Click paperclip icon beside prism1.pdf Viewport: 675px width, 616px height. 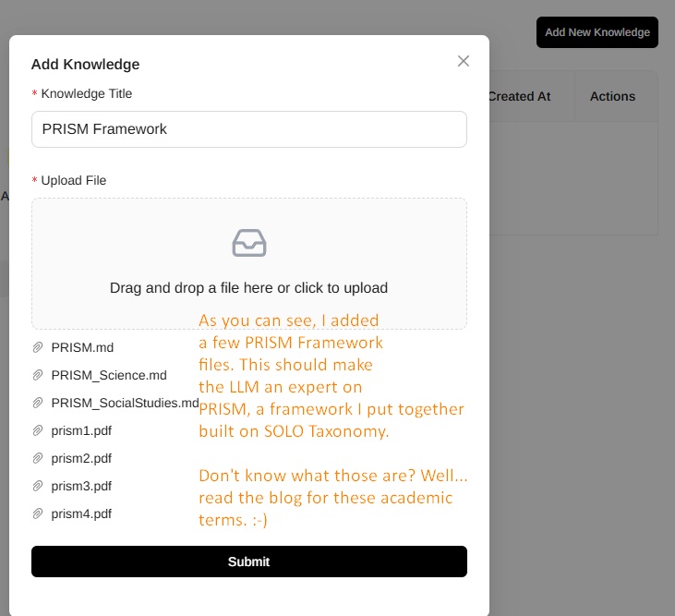[x=38, y=430]
